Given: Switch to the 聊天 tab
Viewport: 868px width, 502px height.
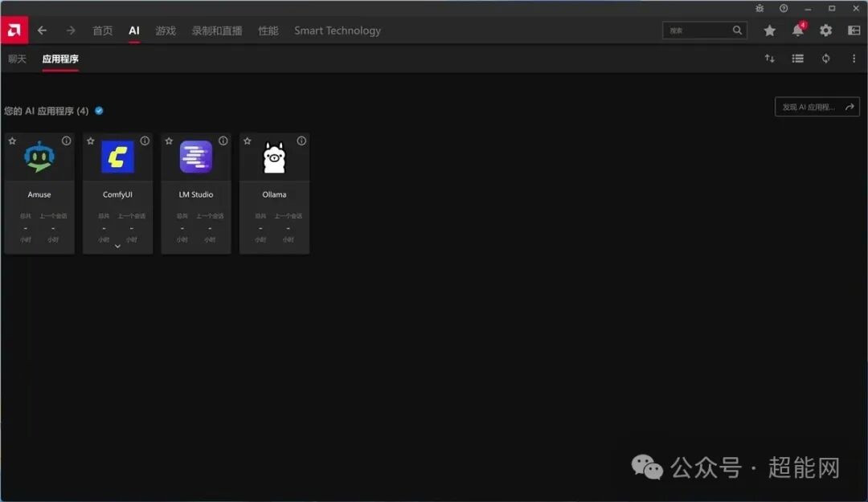Looking at the screenshot, I should tap(17, 58).
